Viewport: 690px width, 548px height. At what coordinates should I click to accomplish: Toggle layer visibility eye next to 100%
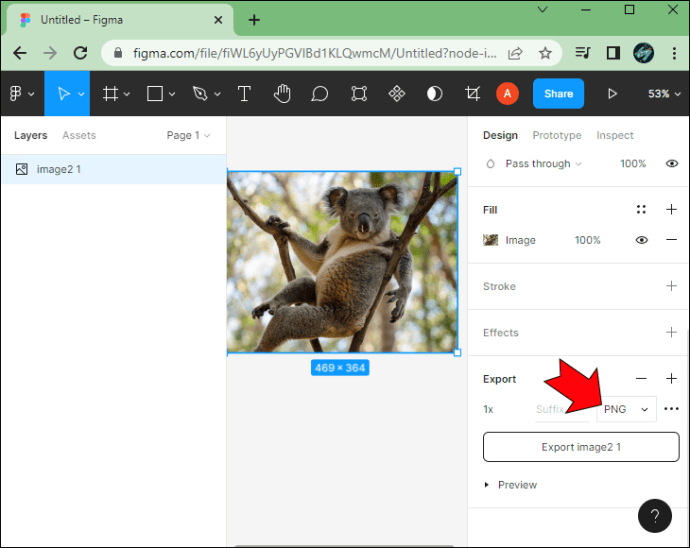672,164
